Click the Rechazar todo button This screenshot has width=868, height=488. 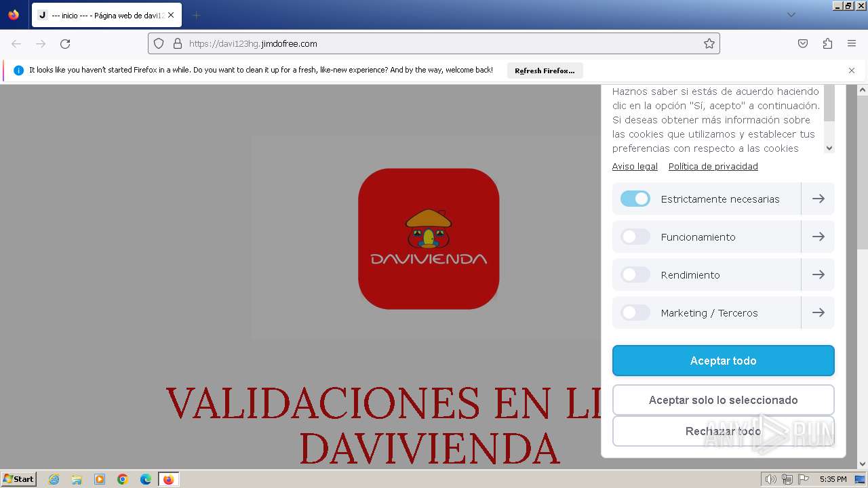(724, 431)
